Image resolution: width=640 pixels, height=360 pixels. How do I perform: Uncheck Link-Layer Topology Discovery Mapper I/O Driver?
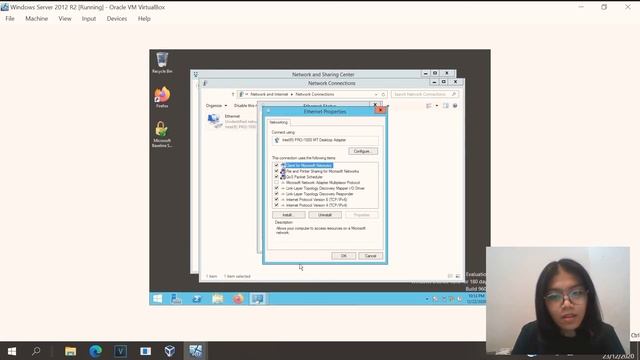coord(276,188)
